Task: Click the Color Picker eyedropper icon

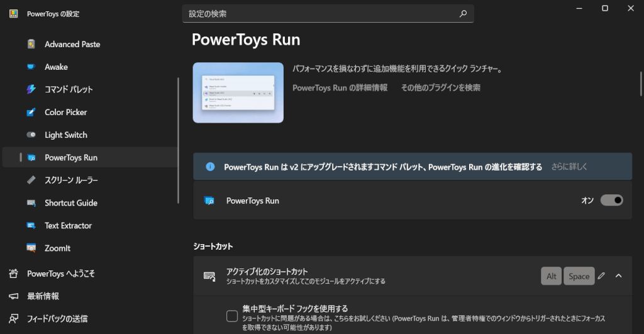Action: point(31,112)
